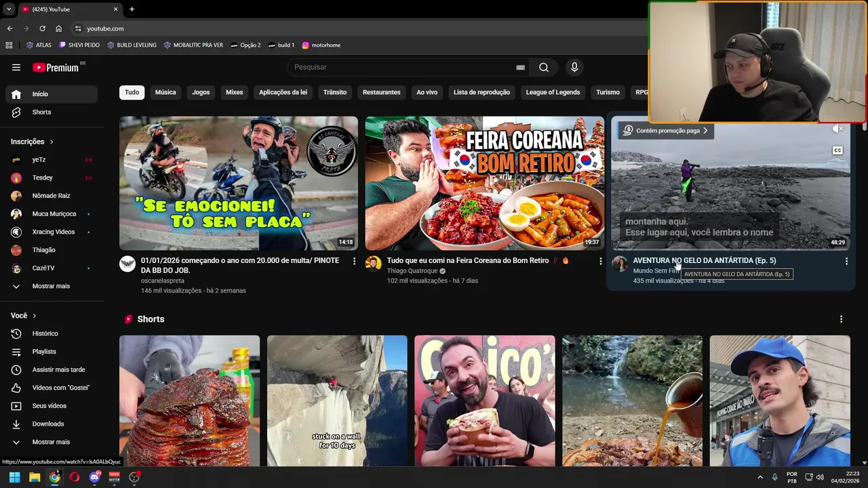
Task: Click Contém promoção paga notice
Action: [665, 130]
